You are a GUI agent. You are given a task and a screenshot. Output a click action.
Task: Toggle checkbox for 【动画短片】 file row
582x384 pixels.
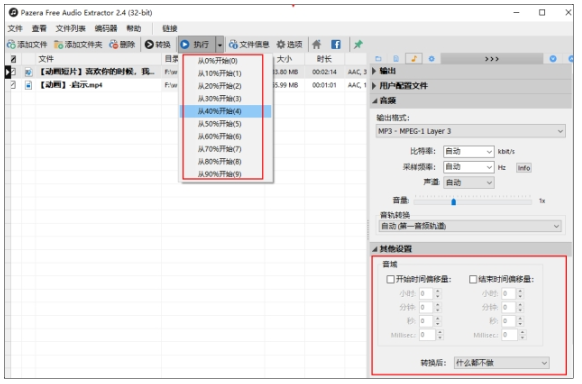click(13, 72)
